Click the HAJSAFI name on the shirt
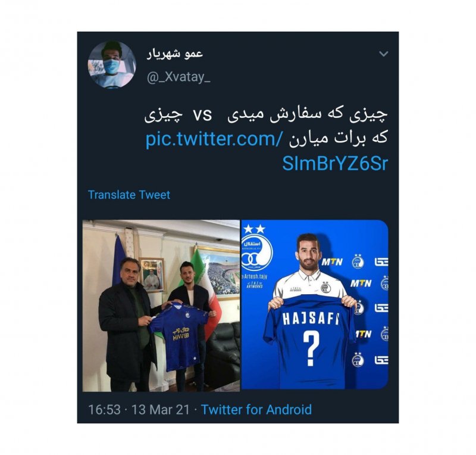476x455 pixels. [x=311, y=319]
